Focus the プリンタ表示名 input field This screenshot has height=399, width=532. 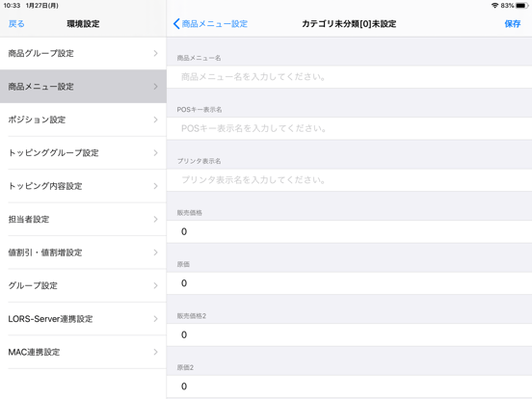pyautogui.click(x=349, y=180)
